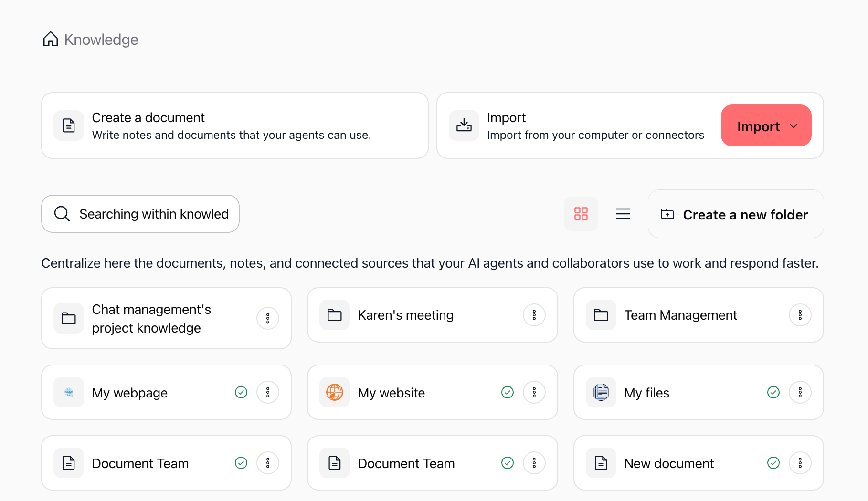The width and height of the screenshot is (868, 501).
Task: Open the 'Team Management' folder name
Action: 681,315
